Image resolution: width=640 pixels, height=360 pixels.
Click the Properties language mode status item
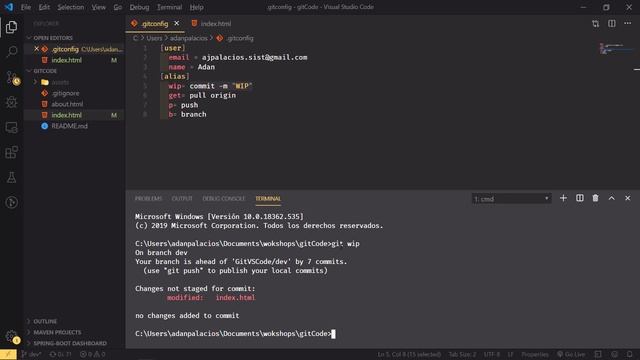pyautogui.click(x=535, y=354)
